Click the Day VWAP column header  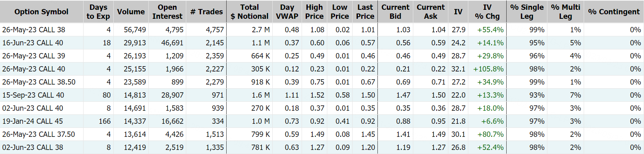point(287,12)
